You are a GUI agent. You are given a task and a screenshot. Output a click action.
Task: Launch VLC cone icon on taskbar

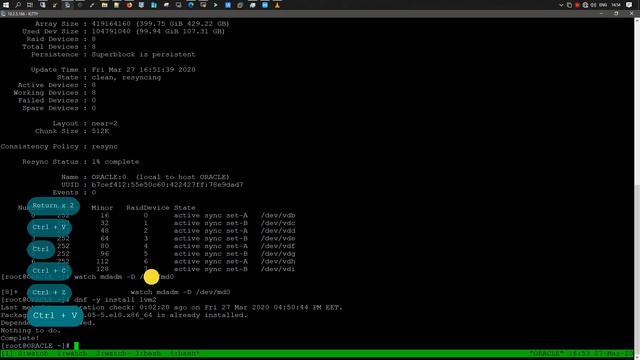point(277,5)
